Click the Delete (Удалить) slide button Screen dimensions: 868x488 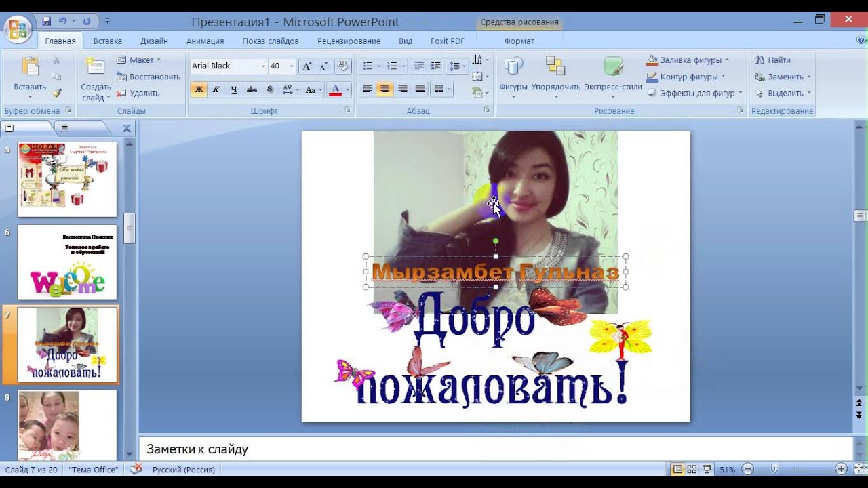click(138, 93)
